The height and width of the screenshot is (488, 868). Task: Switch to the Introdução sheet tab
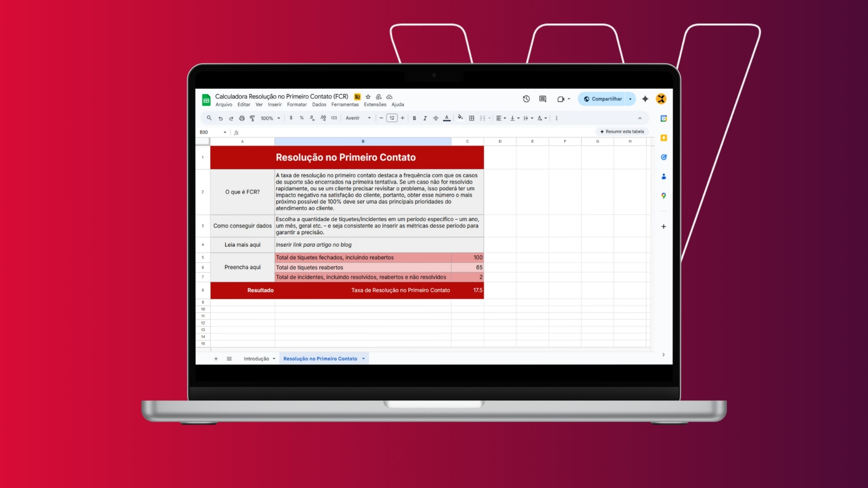pos(256,359)
